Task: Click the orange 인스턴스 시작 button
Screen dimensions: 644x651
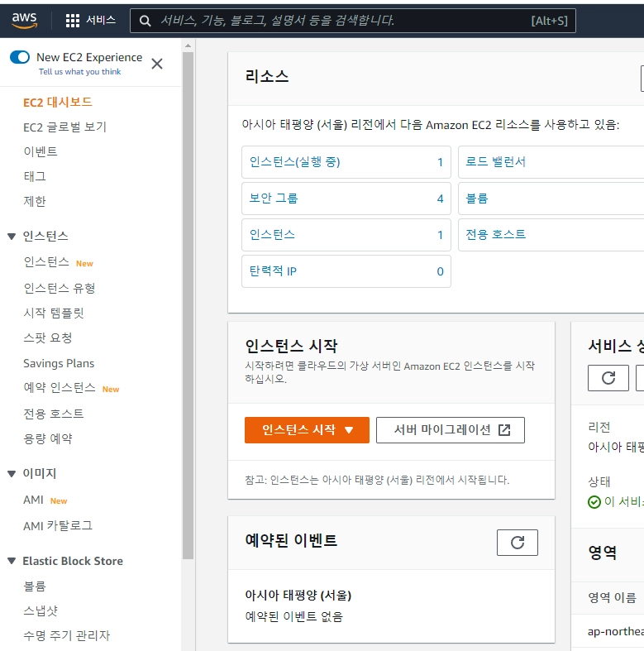Action: pos(307,430)
